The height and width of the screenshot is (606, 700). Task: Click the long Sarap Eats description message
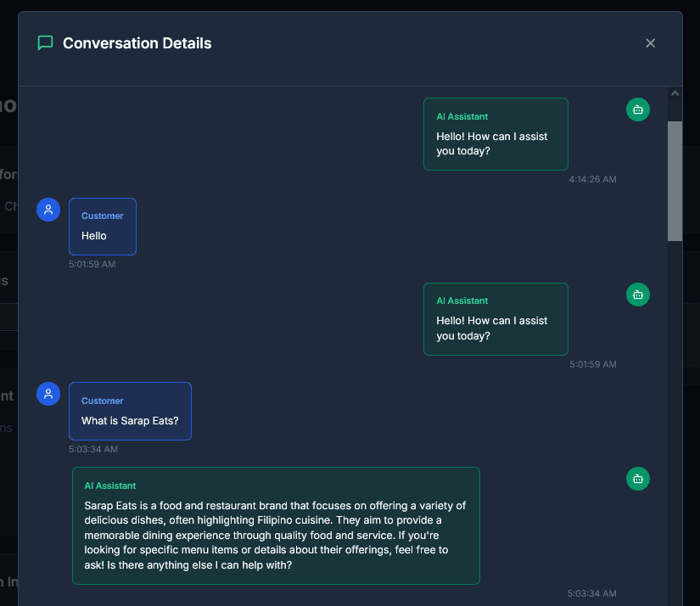point(276,526)
